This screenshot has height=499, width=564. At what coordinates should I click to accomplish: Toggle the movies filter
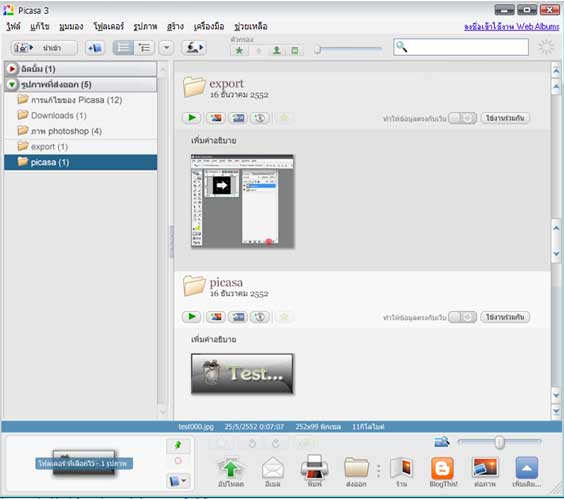click(295, 50)
